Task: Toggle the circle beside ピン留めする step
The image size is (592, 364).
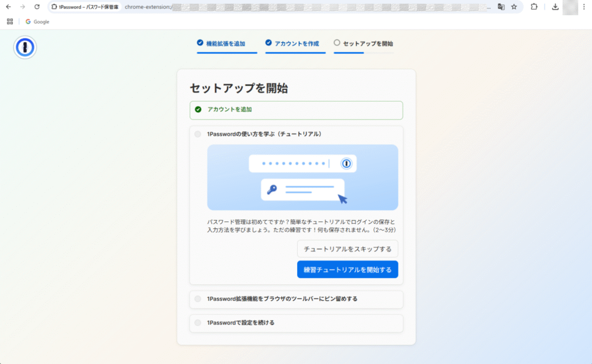Action: 198,299
